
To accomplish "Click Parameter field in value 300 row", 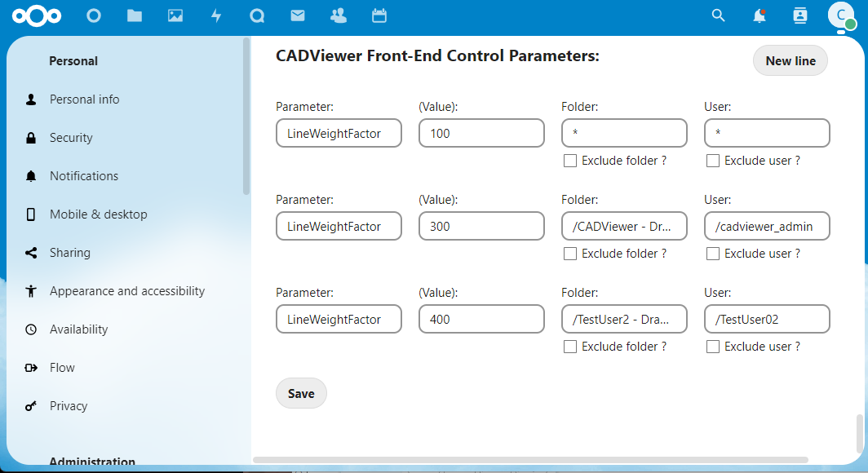I will tap(339, 226).
